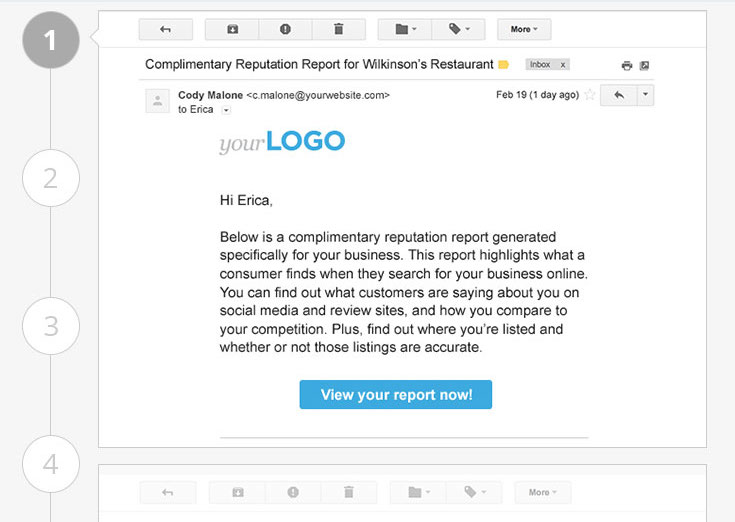Viewport: 735px width, 522px height.
Task: Toggle the yellow importance marker
Action: (504, 65)
